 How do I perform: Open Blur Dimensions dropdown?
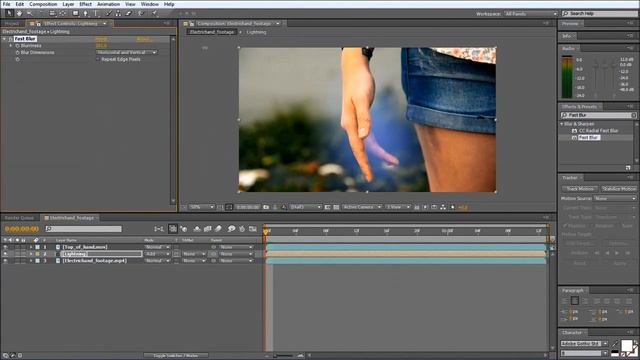pyautogui.click(x=127, y=52)
